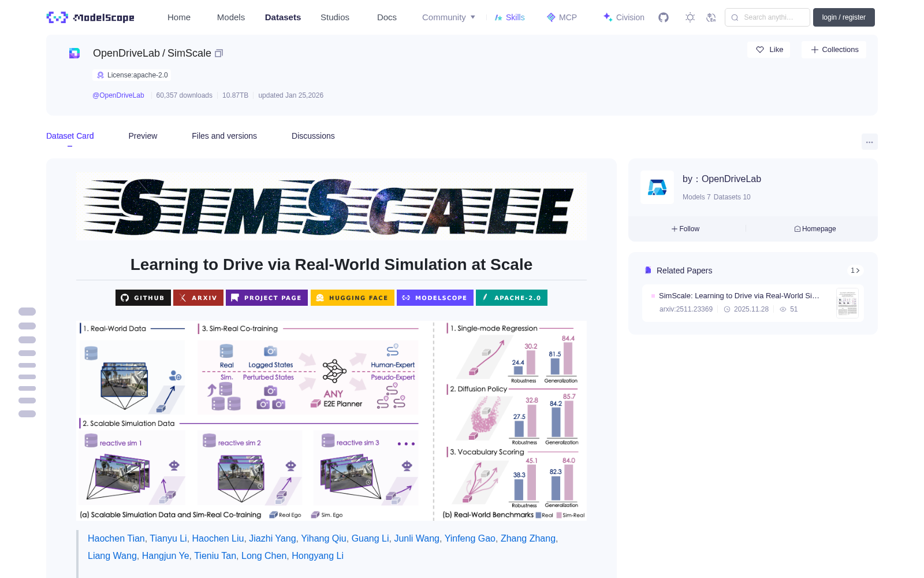Open the Files and versions tab
The image size is (924, 578).
pos(224,136)
